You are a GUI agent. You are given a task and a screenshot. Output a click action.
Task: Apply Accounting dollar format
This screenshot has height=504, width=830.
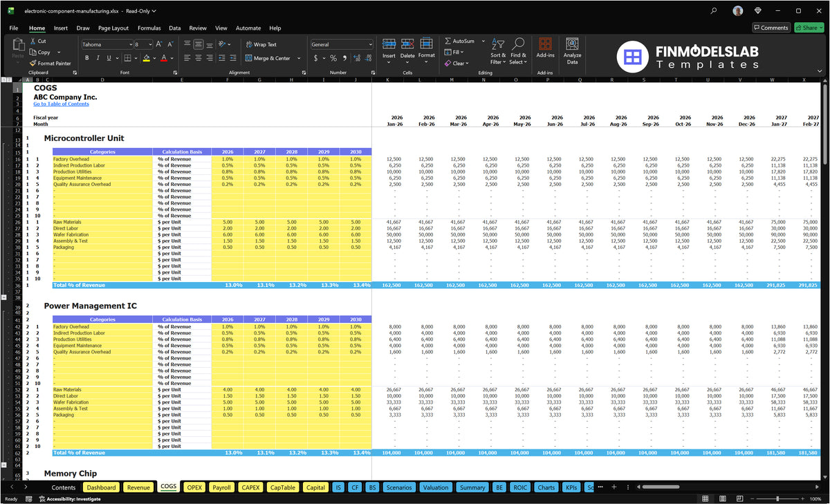[x=316, y=58]
